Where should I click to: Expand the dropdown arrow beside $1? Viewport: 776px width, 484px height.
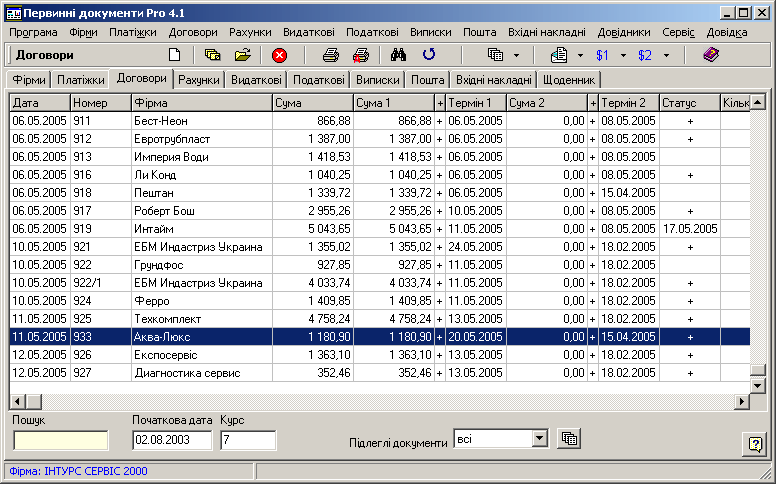point(623,55)
